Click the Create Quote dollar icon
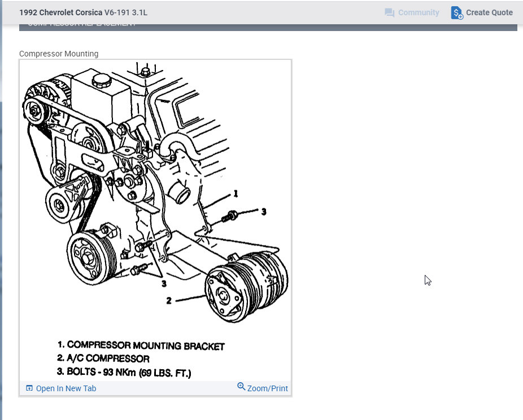The height and width of the screenshot is (420, 523). click(456, 12)
